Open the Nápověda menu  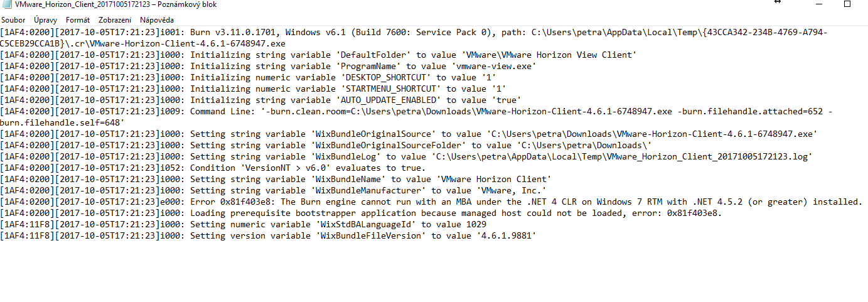click(157, 20)
